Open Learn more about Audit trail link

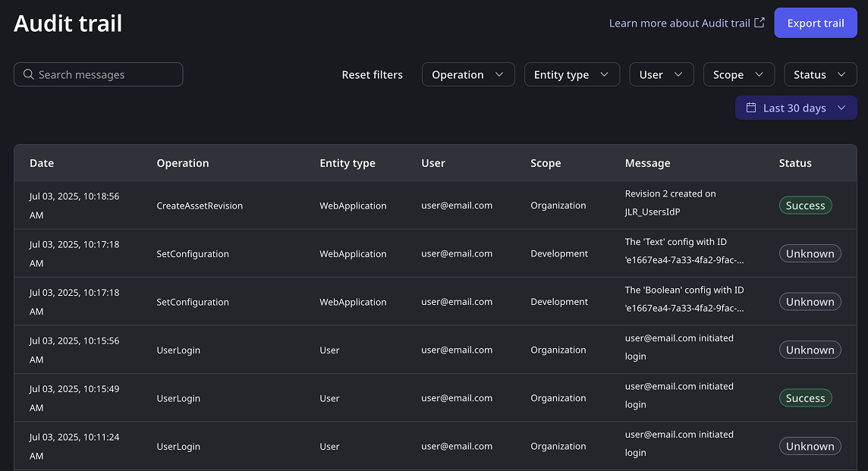679,23
